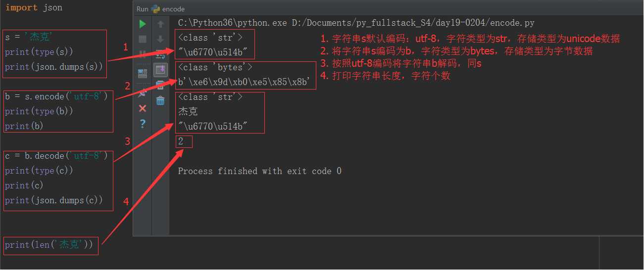The height and width of the screenshot is (270, 644).
Task: Clear console output with the trash icon
Action: pyautogui.click(x=160, y=101)
